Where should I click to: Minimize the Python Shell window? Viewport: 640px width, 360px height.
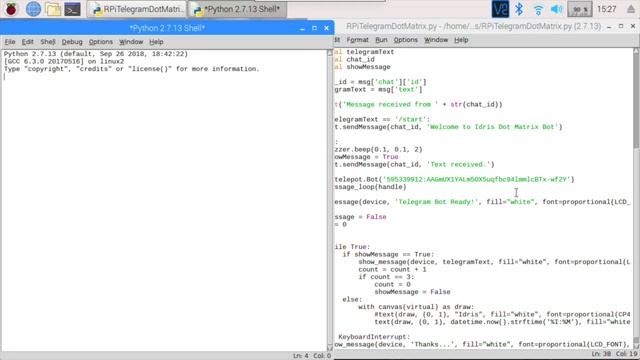coord(302,28)
